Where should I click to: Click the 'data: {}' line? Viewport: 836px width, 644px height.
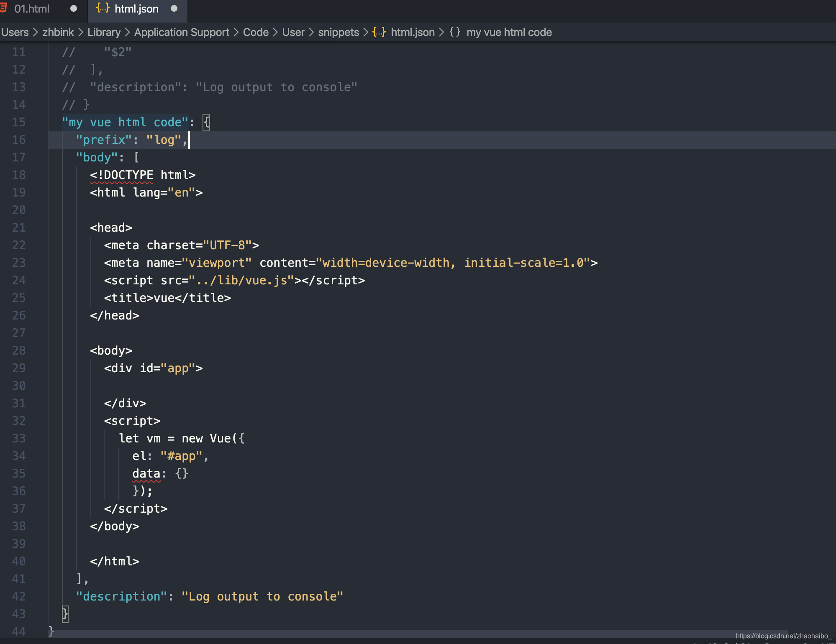pyautogui.click(x=160, y=473)
